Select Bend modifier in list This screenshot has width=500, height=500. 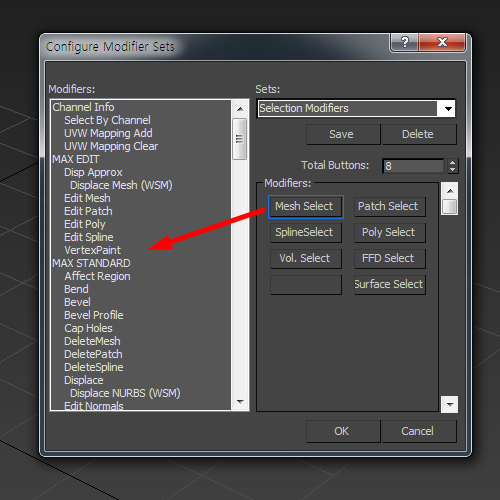[76, 289]
